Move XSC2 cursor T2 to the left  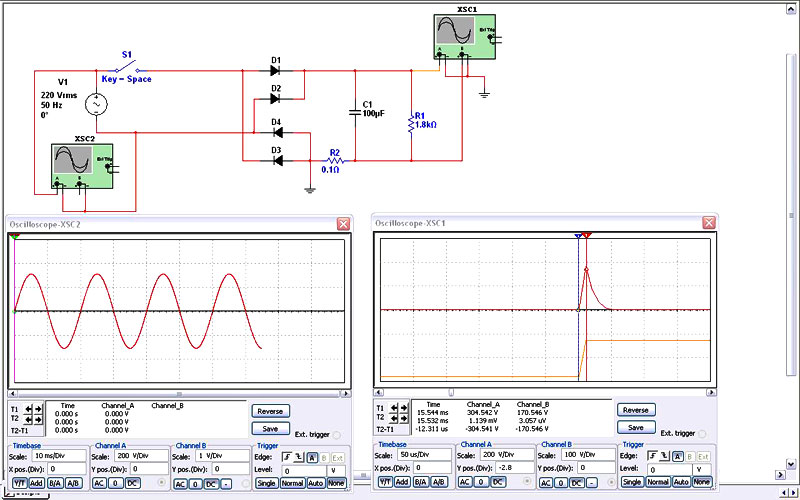click(29, 420)
